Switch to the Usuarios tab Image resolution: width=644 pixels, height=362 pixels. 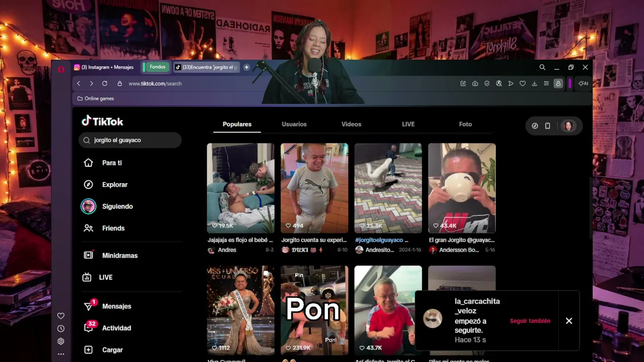click(294, 124)
